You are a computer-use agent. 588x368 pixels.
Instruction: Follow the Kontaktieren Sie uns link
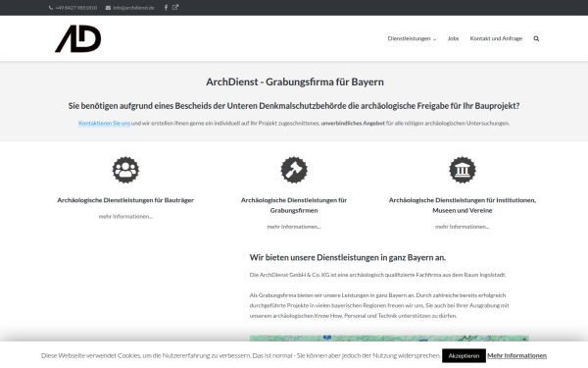[104, 124]
